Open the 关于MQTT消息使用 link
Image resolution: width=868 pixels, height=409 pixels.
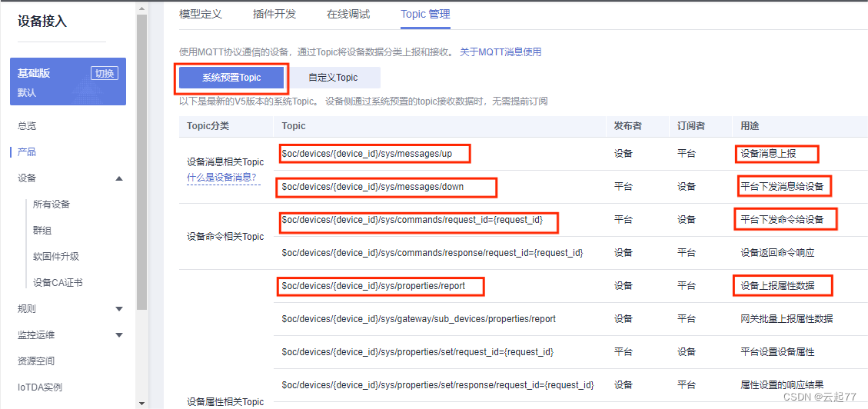(501, 52)
